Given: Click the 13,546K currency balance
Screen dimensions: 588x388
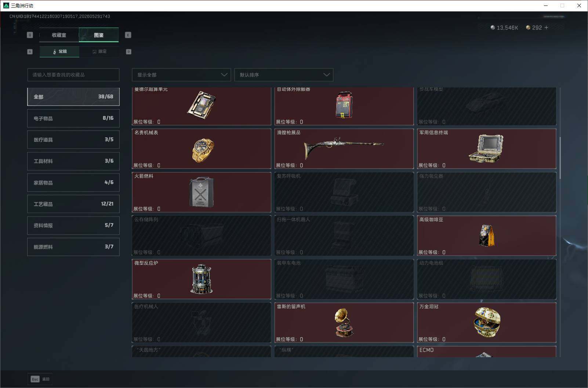Looking at the screenshot, I should pyautogui.click(x=507, y=28).
